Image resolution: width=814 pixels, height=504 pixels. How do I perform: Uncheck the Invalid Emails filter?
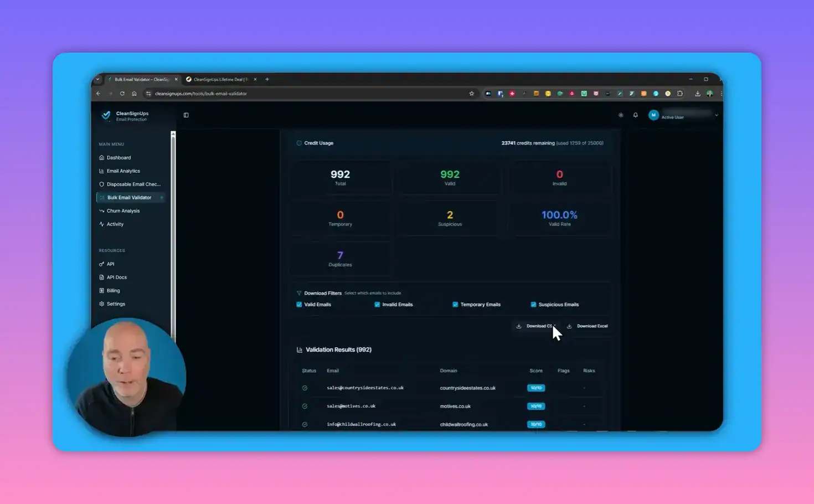click(x=377, y=305)
